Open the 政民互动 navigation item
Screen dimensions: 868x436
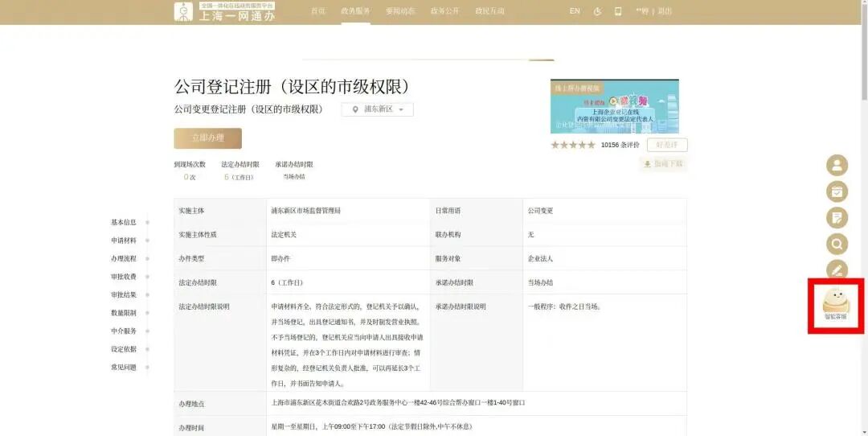(x=490, y=11)
